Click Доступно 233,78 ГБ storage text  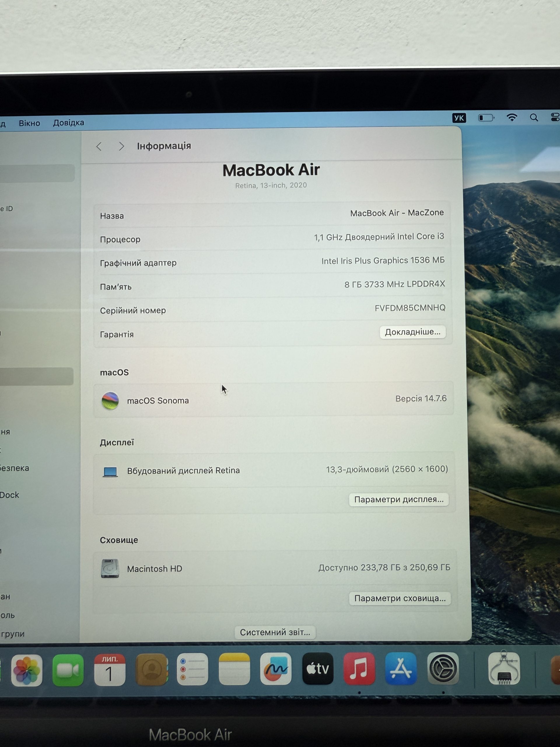point(384,567)
